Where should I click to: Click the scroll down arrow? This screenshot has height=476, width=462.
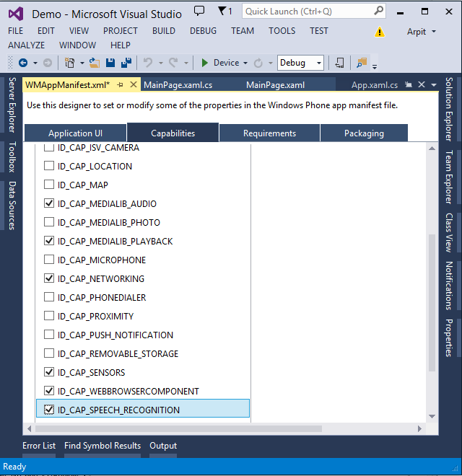tap(432, 416)
